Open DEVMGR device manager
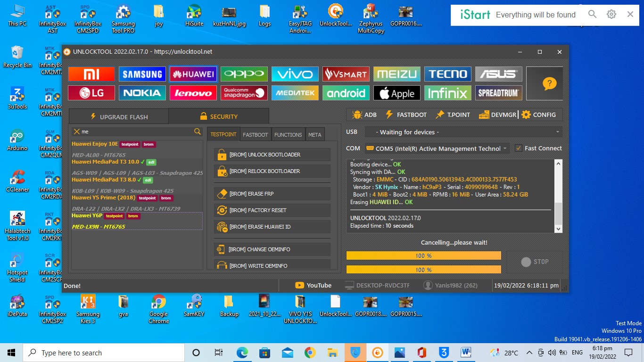 (x=497, y=115)
